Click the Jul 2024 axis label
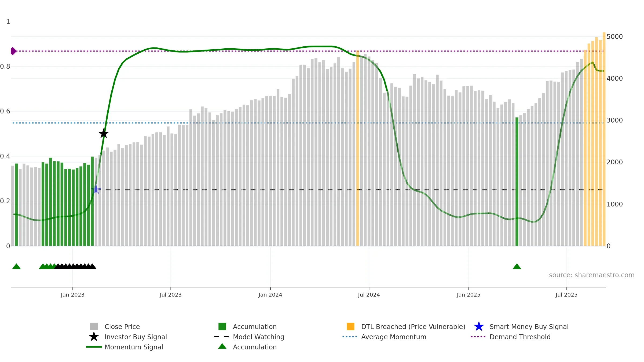This screenshot has height=362, width=644. point(369,295)
